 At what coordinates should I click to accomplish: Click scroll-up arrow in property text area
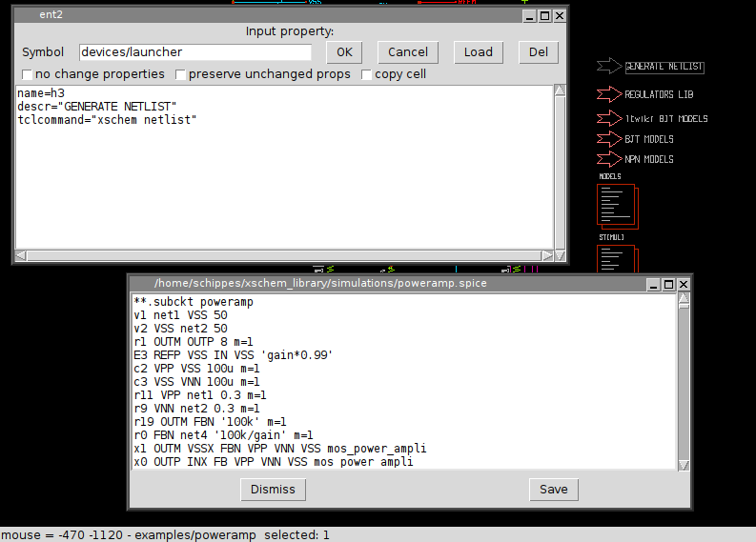click(560, 91)
